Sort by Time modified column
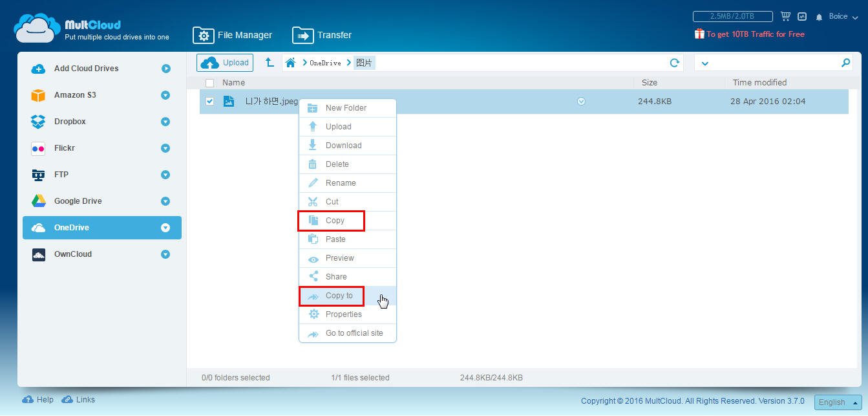 (x=759, y=83)
